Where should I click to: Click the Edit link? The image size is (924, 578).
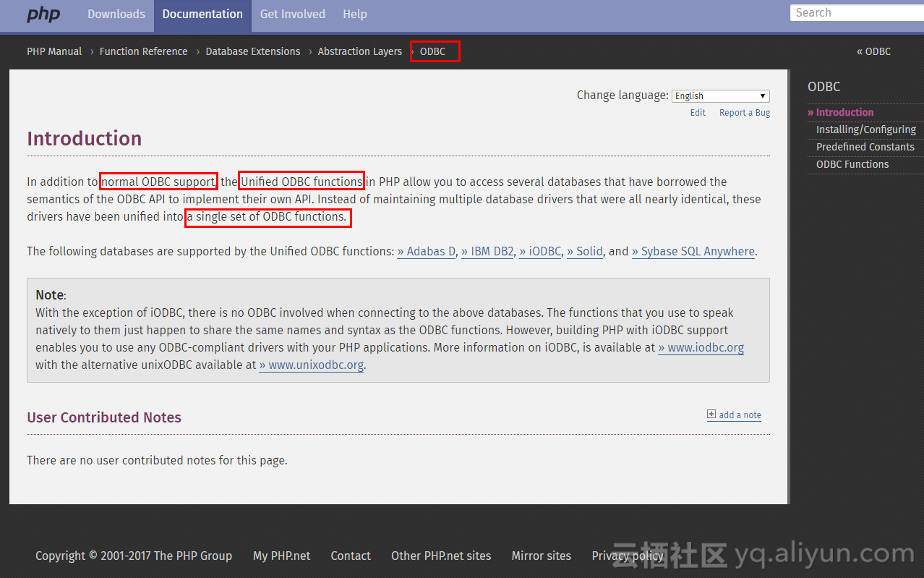(698, 113)
